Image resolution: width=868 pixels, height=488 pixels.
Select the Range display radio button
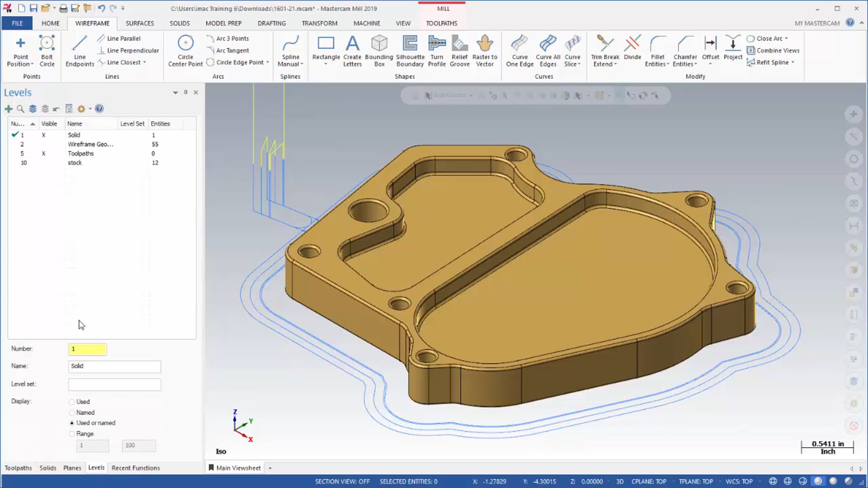click(72, 434)
